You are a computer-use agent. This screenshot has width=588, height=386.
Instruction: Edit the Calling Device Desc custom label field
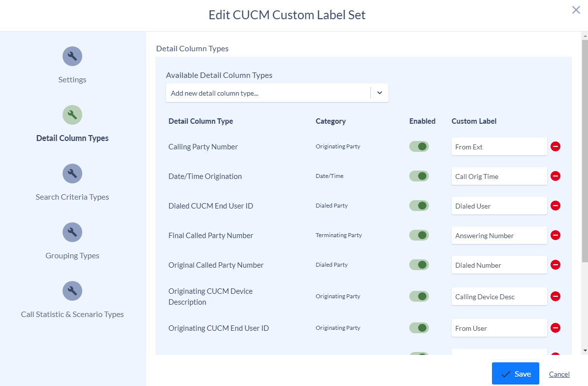tap(499, 296)
